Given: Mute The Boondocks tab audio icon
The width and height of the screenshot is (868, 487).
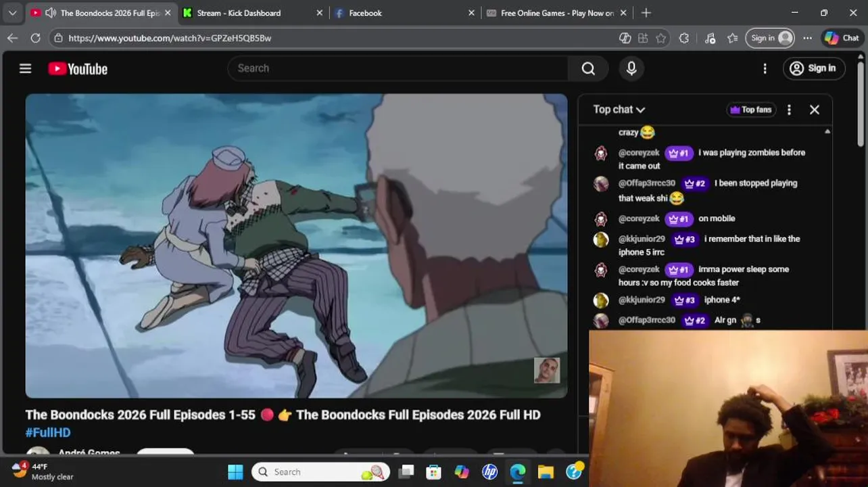Looking at the screenshot, I should pyautogui.click(x=50, y=13).
